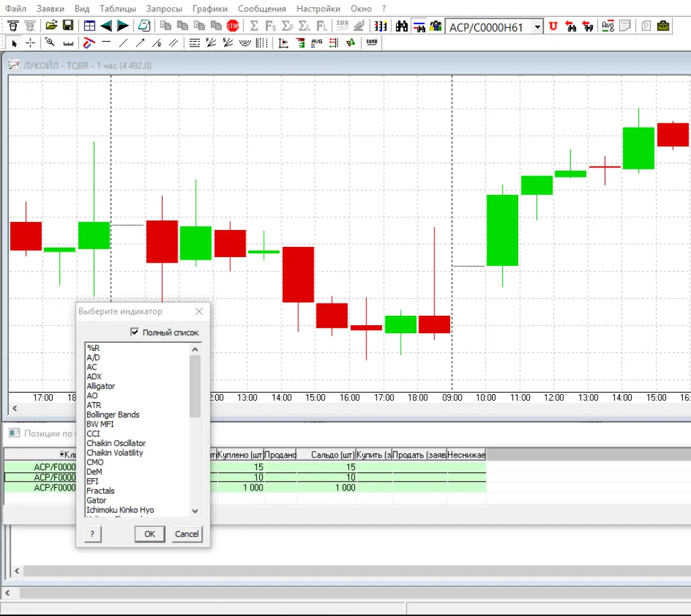Click down arrow of indicator list scrollbar
This screenshot has width=691, height=616.
195,511
